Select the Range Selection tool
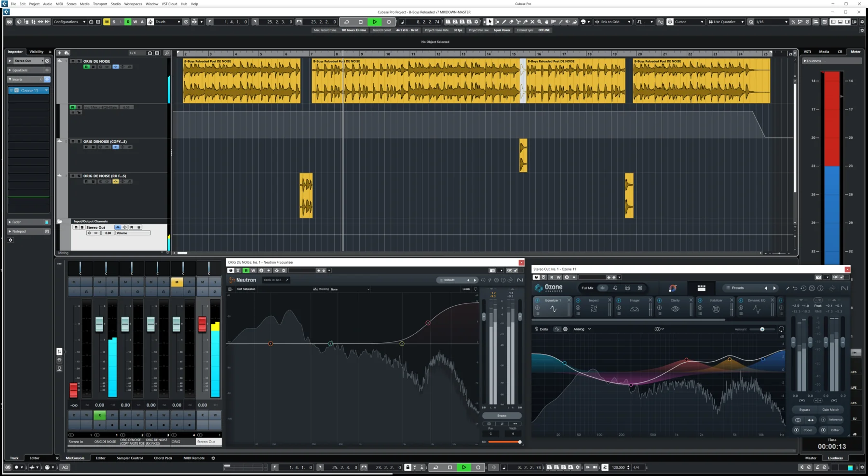The height and width of the screenshot is (476, 868). (497, 22)
